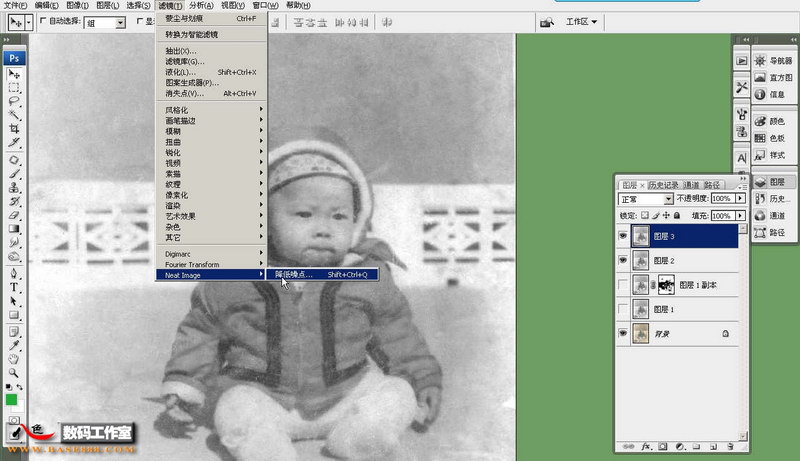Click the create new layer icon

tap(713, 447)
